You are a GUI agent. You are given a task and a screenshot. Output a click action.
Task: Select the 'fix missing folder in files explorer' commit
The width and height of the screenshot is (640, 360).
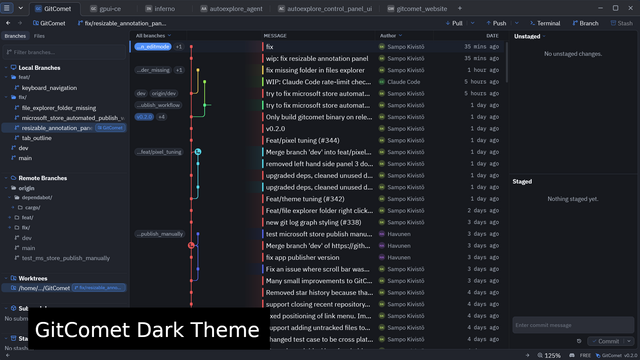tap(317, 70)
